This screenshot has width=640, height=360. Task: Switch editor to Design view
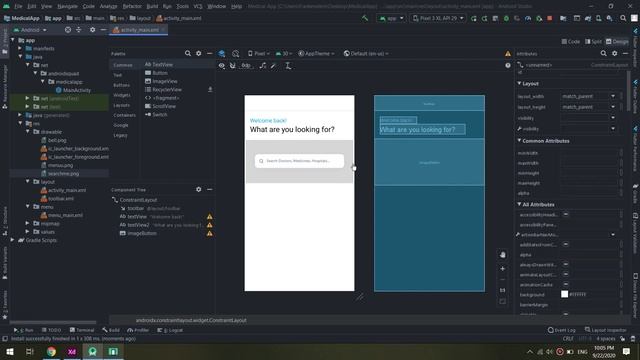[x=617, y=42]
